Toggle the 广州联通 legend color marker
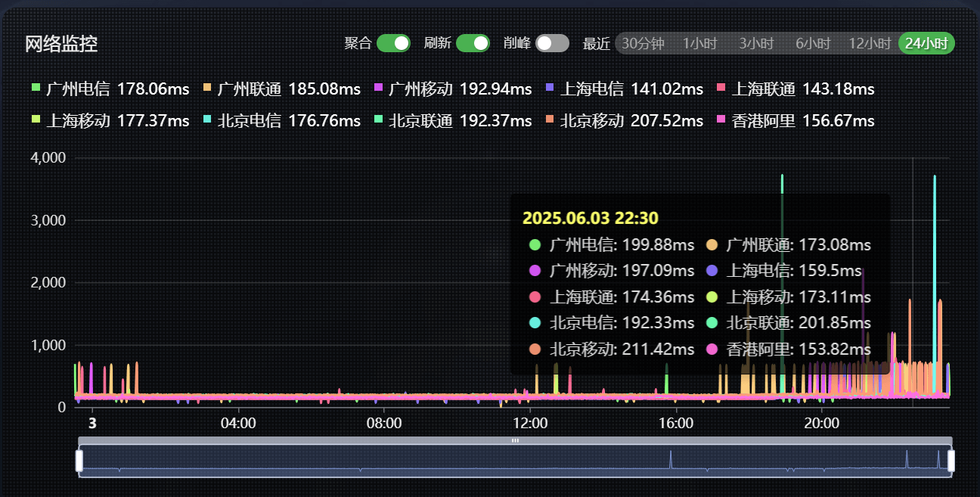This screenshot has height=497, width=980. point(207,89)
